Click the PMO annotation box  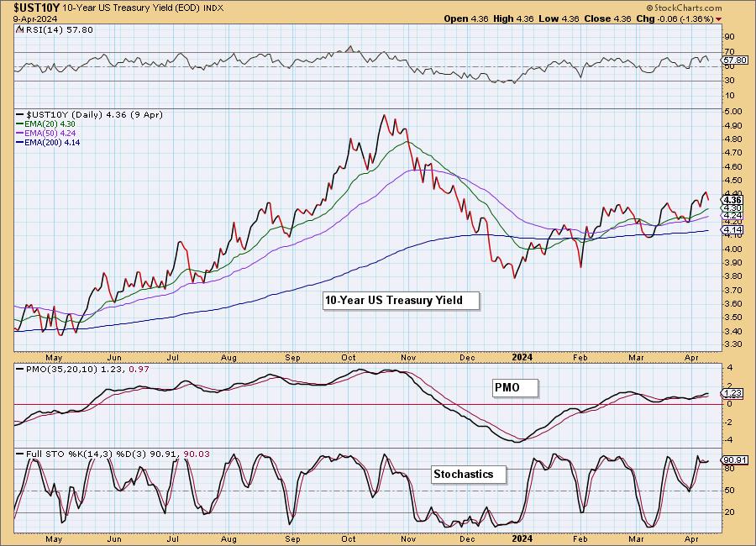(x=515, y=388)
